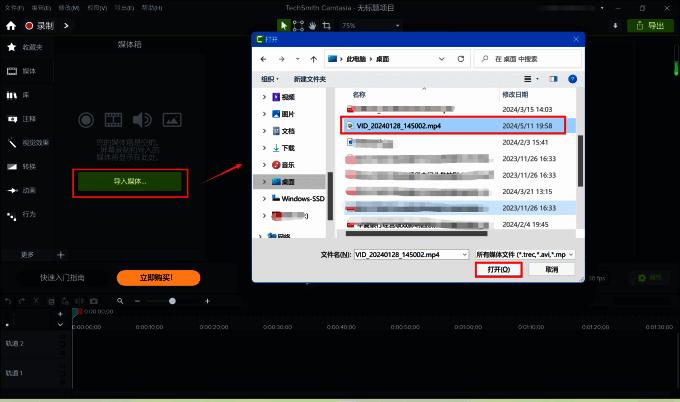Click the timeline zoom slider handle

tap(172, 301)
